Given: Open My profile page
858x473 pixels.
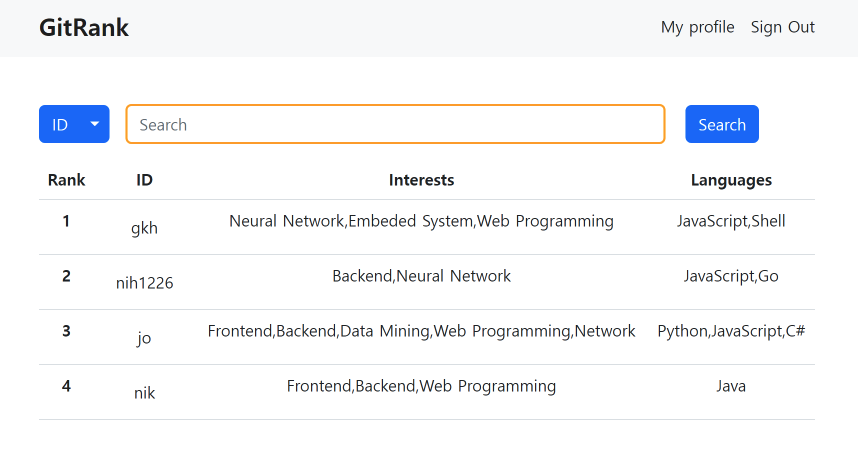Looking at the screenshot, I should click(697, 27).
